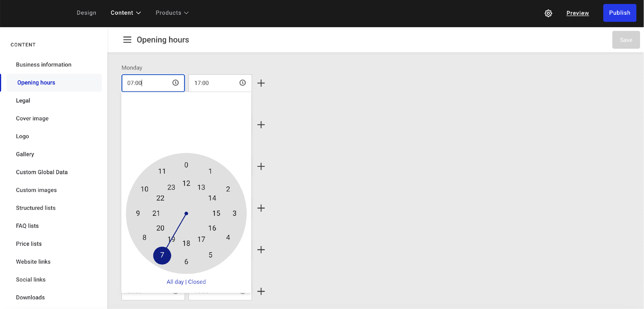Pick hour 5 on the clock
The image size is (644, 309).
(211, 255)
